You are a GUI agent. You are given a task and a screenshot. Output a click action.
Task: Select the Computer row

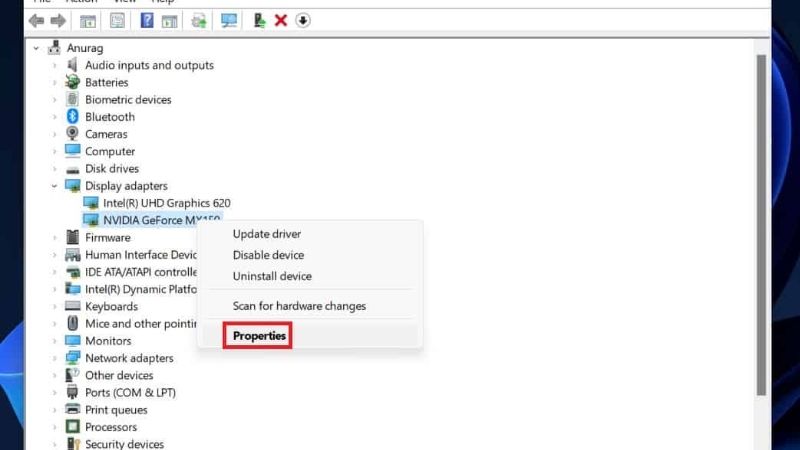click(x=110, y=152)
